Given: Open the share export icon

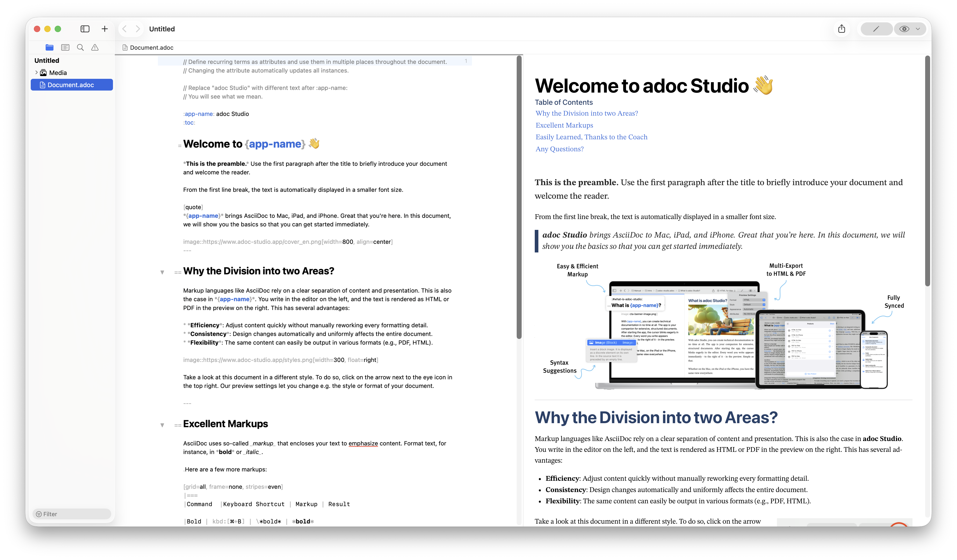Looking at the screenshot, I should coord(842,29).
